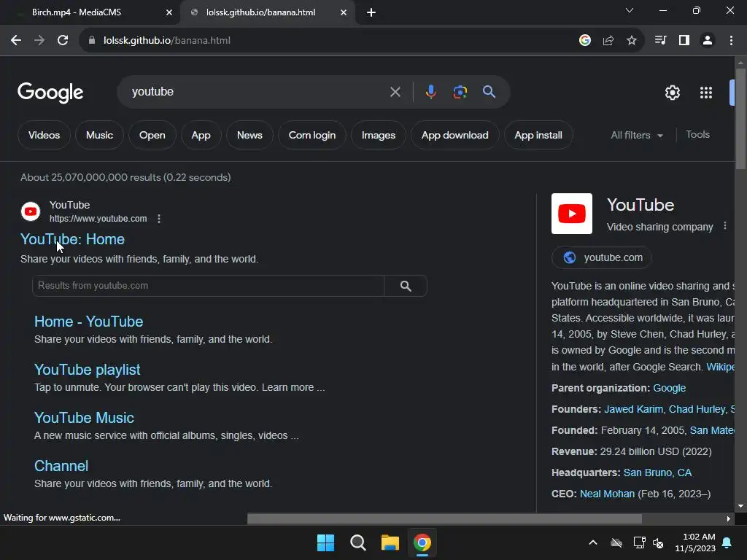
Task: Open Google parent organization link
Action: tap(670, 388)
